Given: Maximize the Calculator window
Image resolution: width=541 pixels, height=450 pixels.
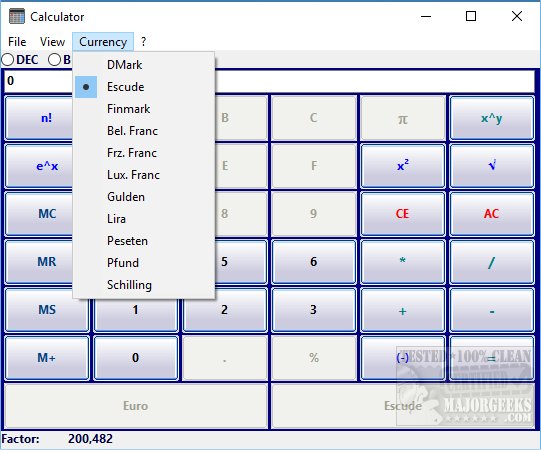Looking at the screenshot, I should [x=471, y=16].
